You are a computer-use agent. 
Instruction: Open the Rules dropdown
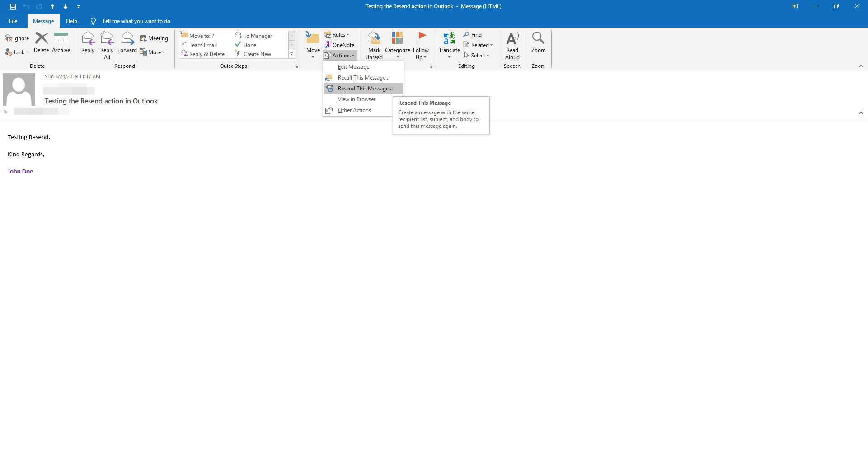coord(337,35)
